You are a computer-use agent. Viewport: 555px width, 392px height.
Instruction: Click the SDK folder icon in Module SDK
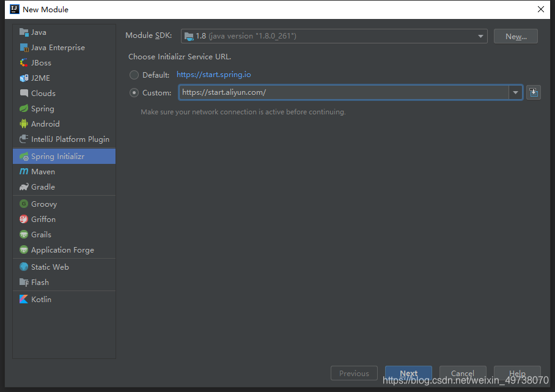(x=189, y=36)
